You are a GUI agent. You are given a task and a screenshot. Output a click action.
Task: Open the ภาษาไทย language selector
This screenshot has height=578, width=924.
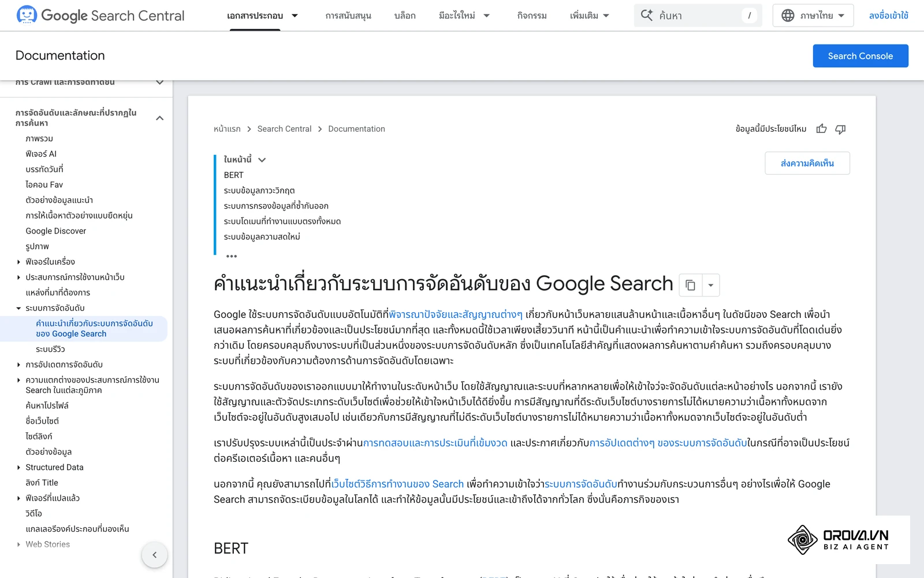(x=814, y=16)
